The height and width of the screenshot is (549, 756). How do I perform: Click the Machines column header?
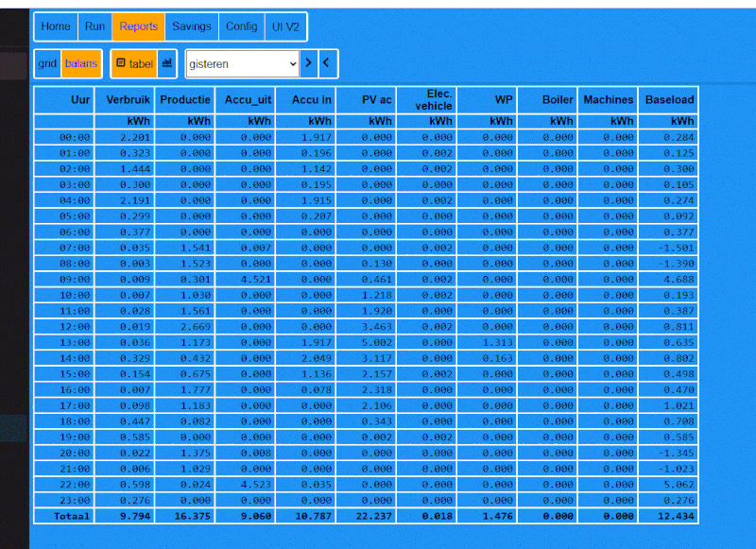(x=608, y=100)
